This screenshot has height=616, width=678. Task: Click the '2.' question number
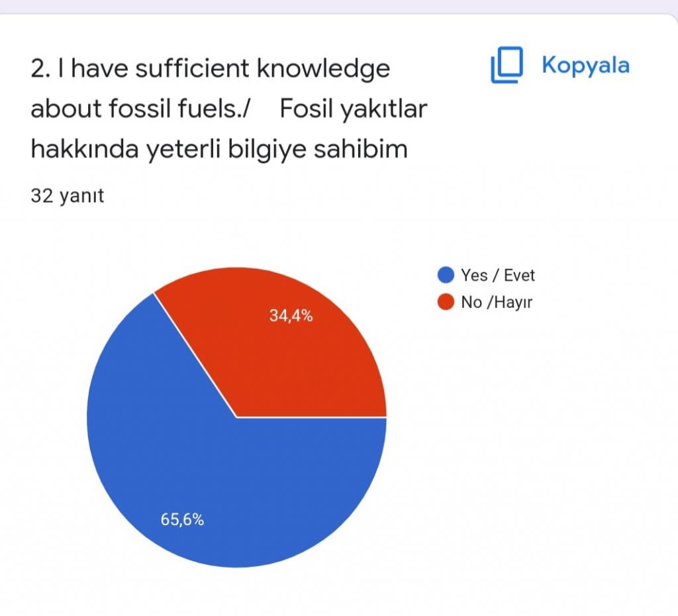click(x=41, y=68)
